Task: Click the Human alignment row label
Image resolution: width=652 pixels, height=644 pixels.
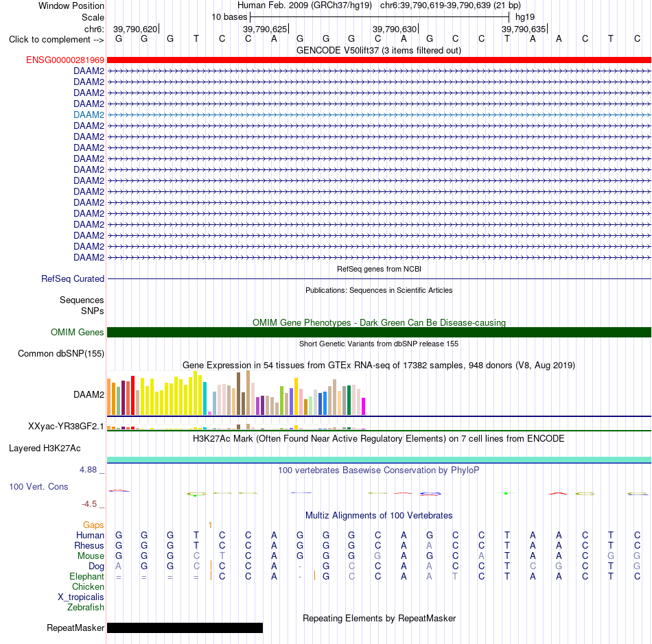Action: 90,535
